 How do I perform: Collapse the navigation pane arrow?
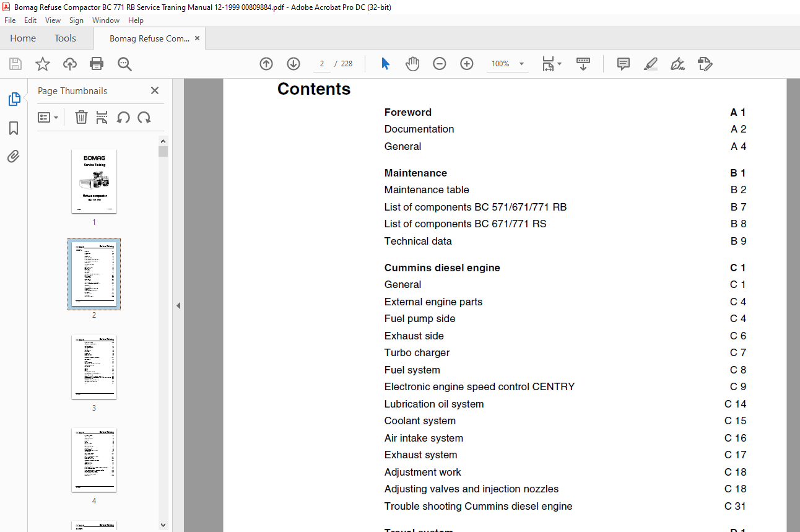(x=178, y=305)
